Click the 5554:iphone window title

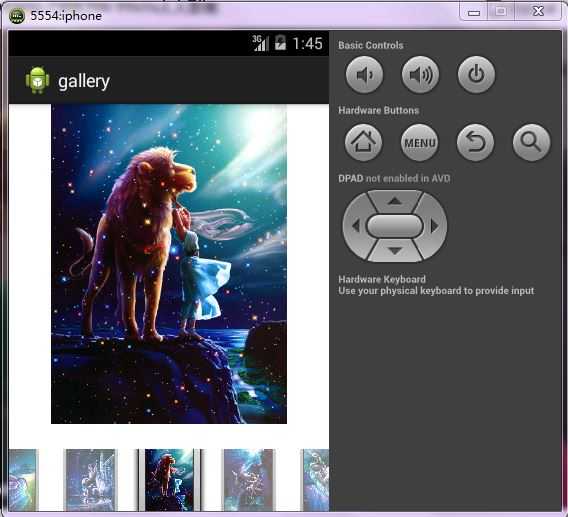pyautogui.click(x=66, y=16)
